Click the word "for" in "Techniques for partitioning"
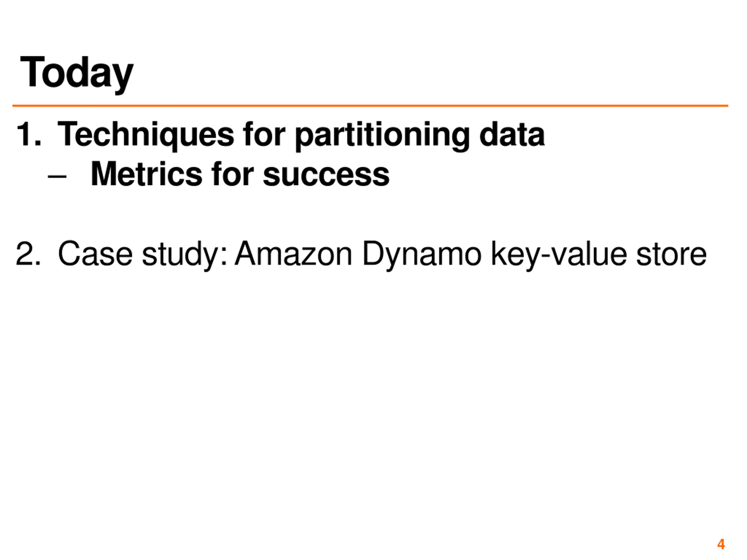 click(x=264, y=134)
